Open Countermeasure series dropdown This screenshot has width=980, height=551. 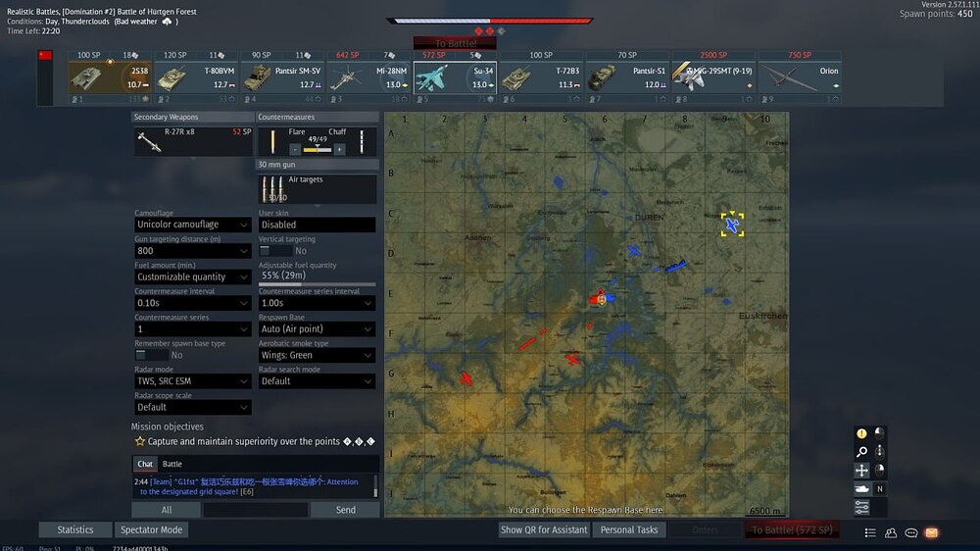[x=192, y=329]
